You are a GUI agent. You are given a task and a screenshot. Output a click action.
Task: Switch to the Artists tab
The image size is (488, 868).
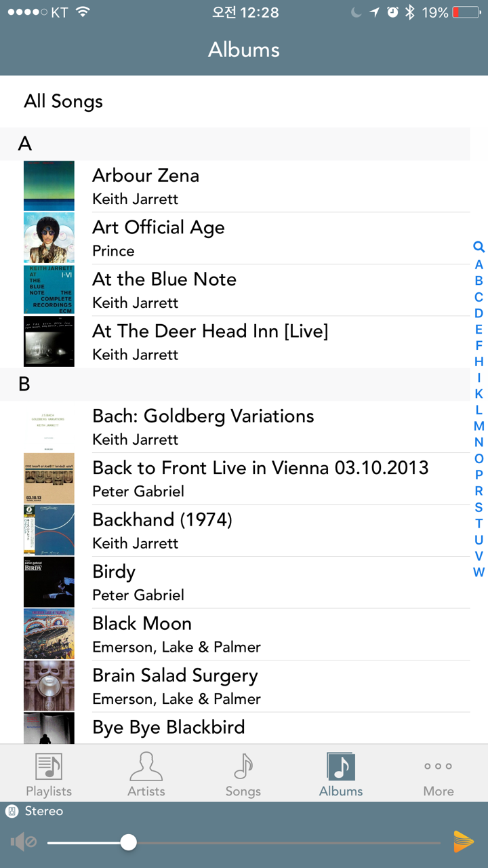(x=146, y=774)
